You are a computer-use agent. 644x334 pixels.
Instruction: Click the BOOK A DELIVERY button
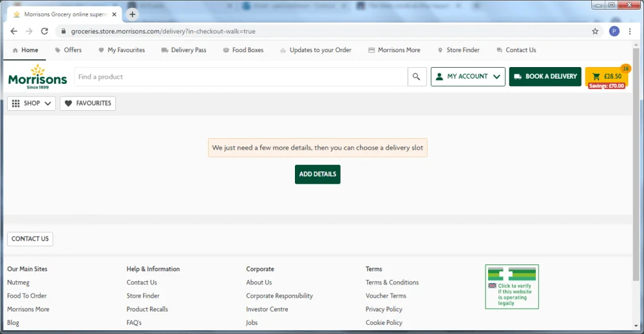pyautogui.click(x=545, y=77)
